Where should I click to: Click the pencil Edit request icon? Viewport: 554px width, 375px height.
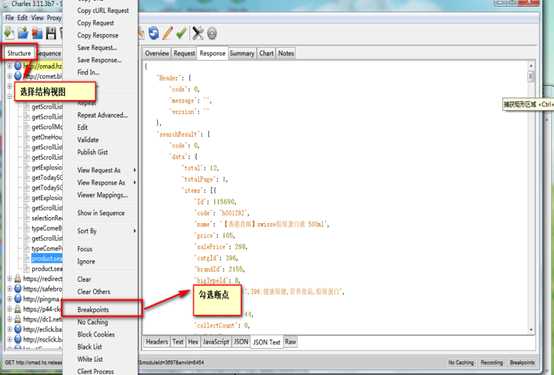pos(167,33)
